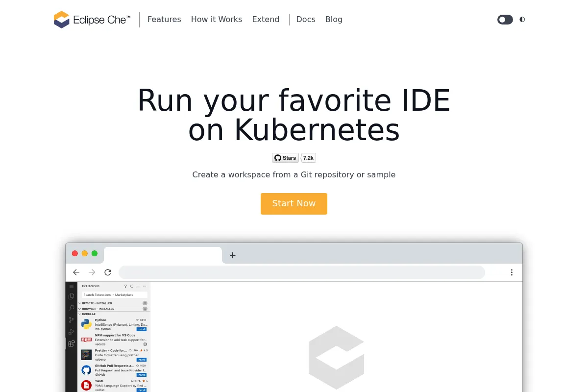Screen dimensions: 588x392
Task: Click the browser address bar
Action: 302,272
